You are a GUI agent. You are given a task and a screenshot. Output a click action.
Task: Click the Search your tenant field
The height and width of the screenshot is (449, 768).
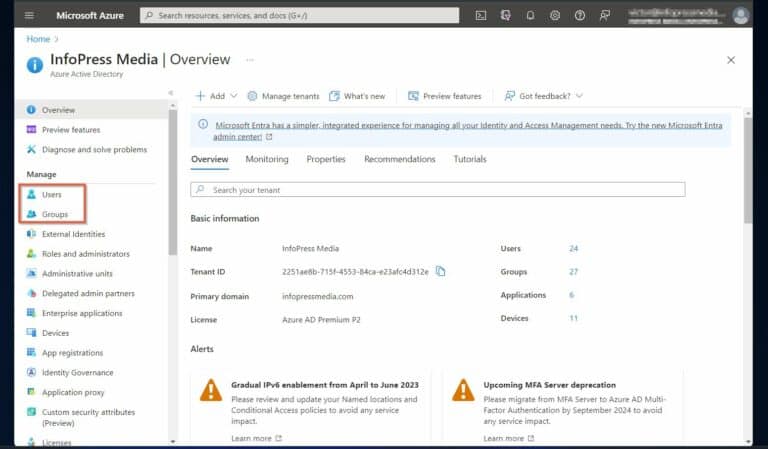pos(438,189)
